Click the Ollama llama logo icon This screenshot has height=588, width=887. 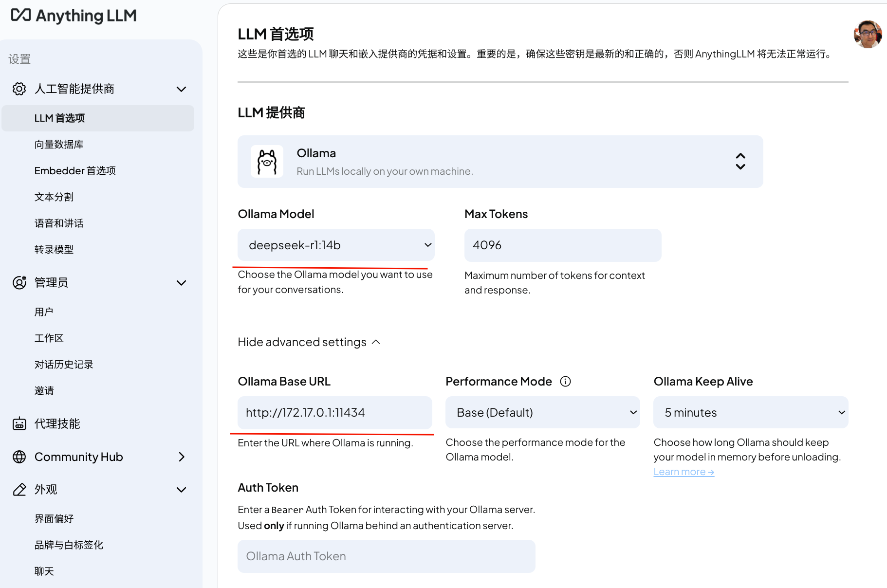pos(267,162)
